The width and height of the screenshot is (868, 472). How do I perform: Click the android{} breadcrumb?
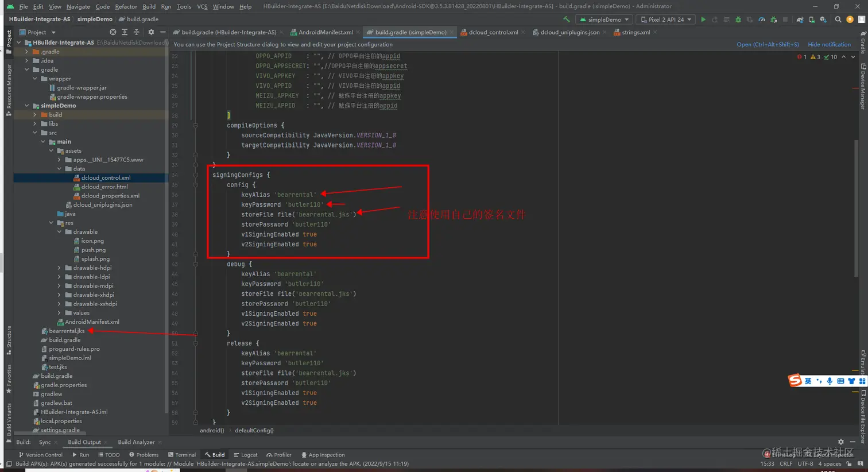[x=212, y=430]
